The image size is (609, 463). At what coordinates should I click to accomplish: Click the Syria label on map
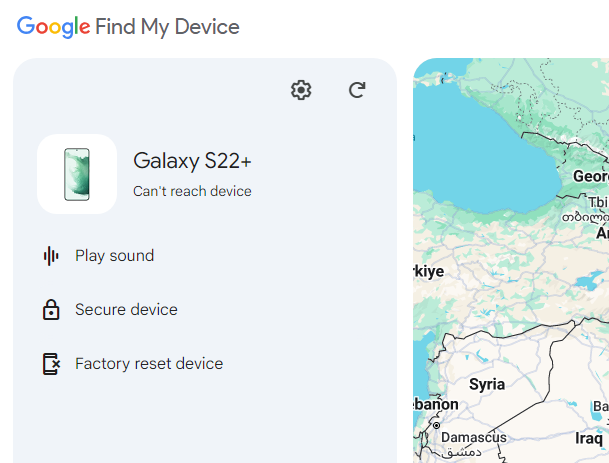487,384
